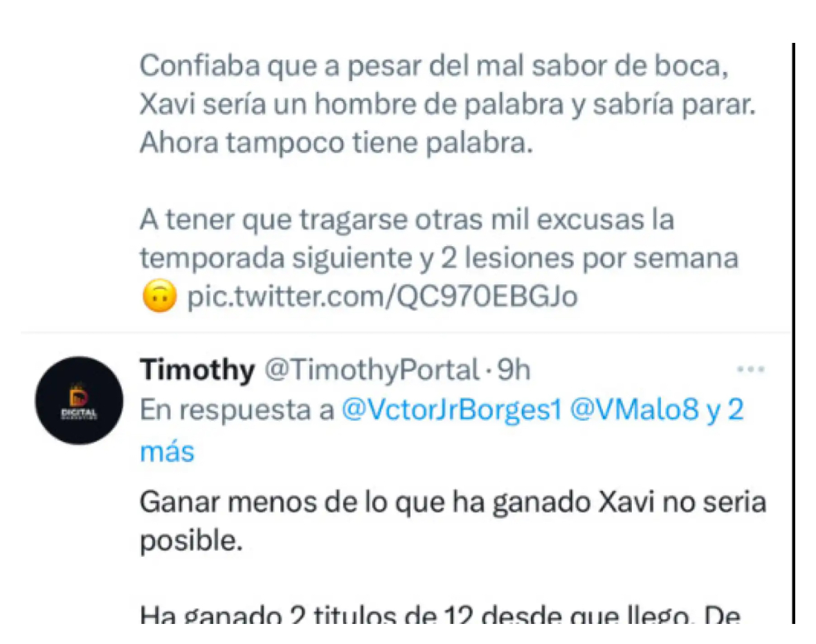Open the pic.twitter.com/QC970EBGJo link
This screenshot has width=816, height=644.
[383, 297]
